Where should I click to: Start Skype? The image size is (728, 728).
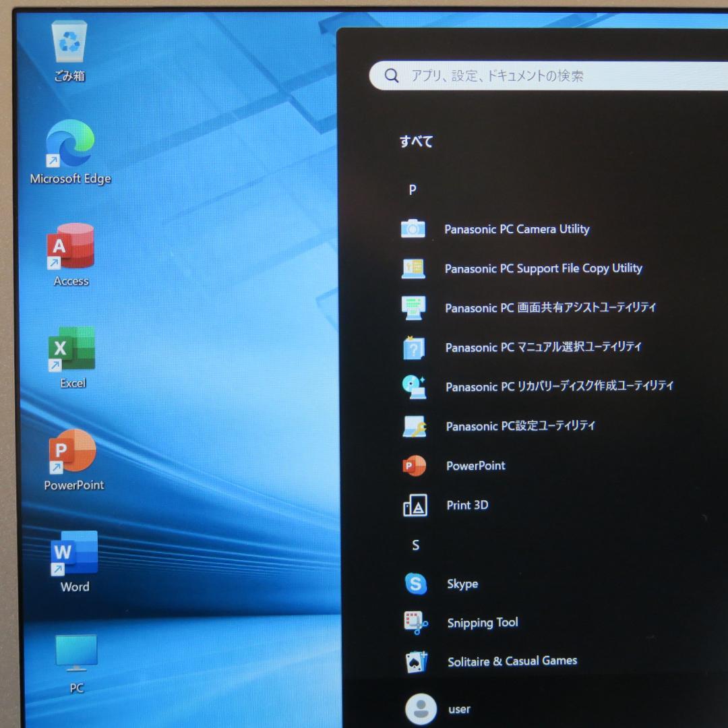point(462,584)
